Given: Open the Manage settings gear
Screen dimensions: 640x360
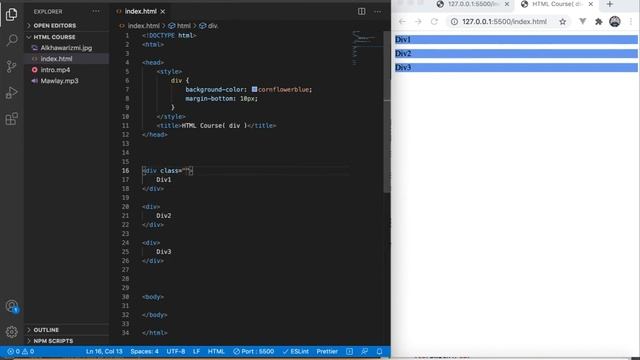Looking at the screenshot, I should (x=11, y=332).
